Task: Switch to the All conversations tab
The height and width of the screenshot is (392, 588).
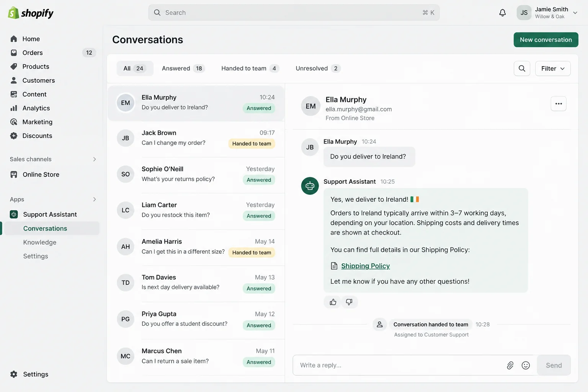Action: 135,69
